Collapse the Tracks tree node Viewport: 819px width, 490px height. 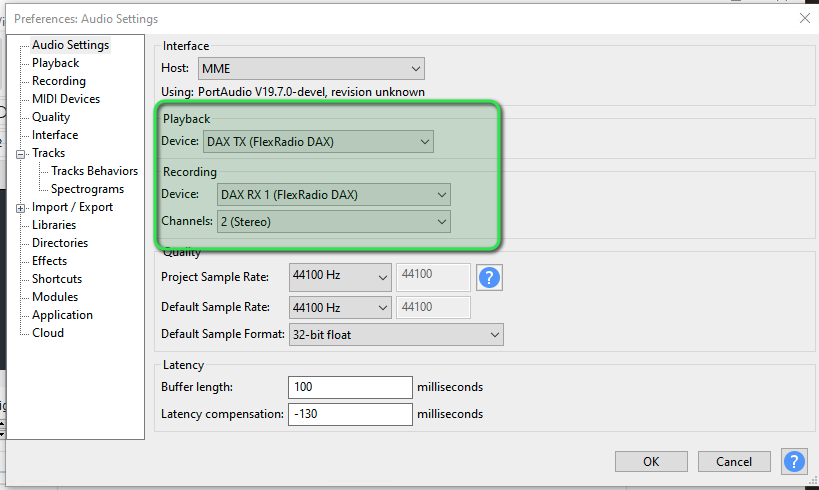(20, 154)
